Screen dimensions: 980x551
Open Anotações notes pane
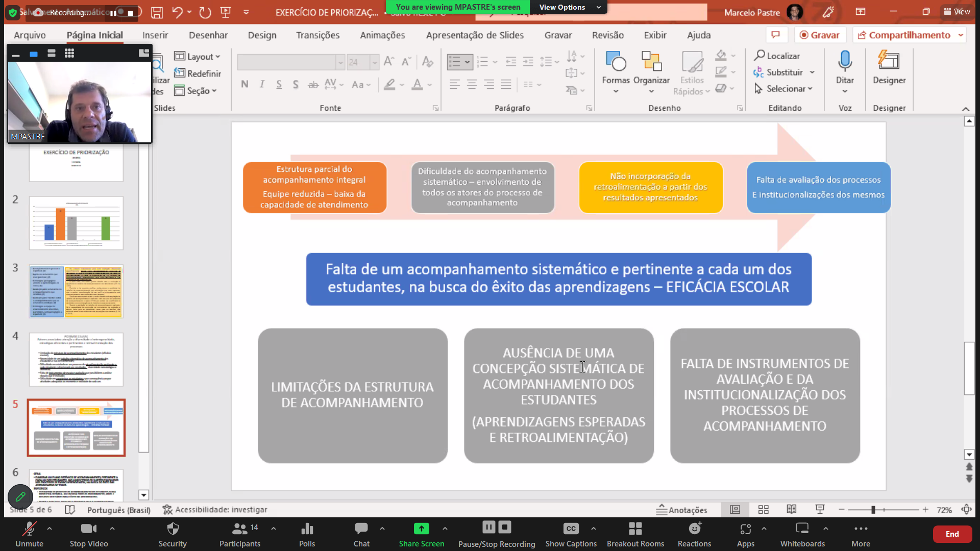681,510
